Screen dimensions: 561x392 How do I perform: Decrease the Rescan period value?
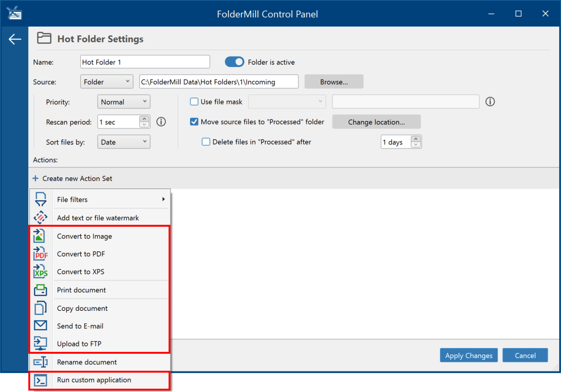pyautogui.click(x=144, y=125)
